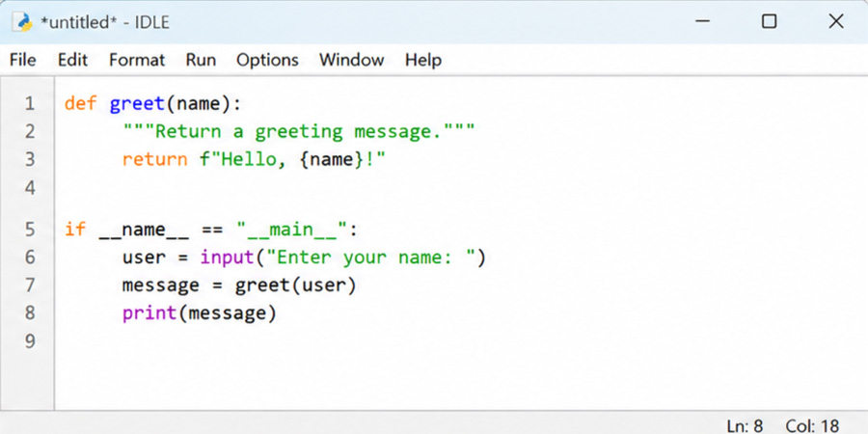This screenshot has height=434, width=868.
Task: Click the 'return' keyword on line 3
Action: pos(155,159)
